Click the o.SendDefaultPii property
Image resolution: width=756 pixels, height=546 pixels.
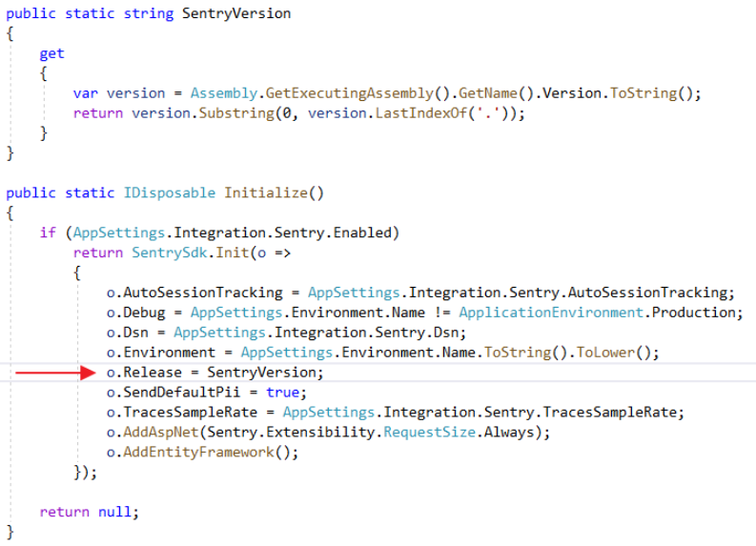point(174,393)
